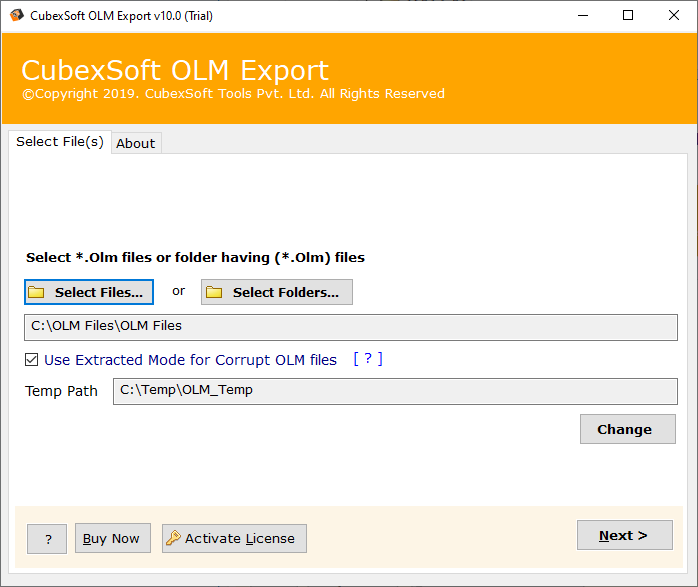This screenshot has width=698, height=587.
Task: Click the Temp Path label
Action: click(61, 391)
